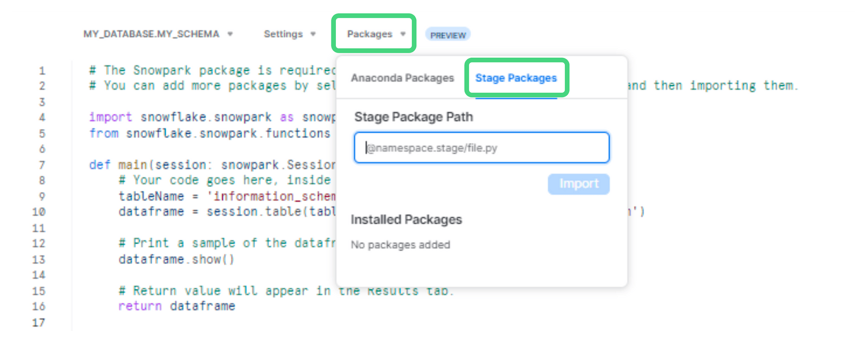Open the MY_DATABASE.MY_SCHEMA context dropdown
The width and height of the screenshot is (868, 344).
pyautogui.click(x=157, y=34)
